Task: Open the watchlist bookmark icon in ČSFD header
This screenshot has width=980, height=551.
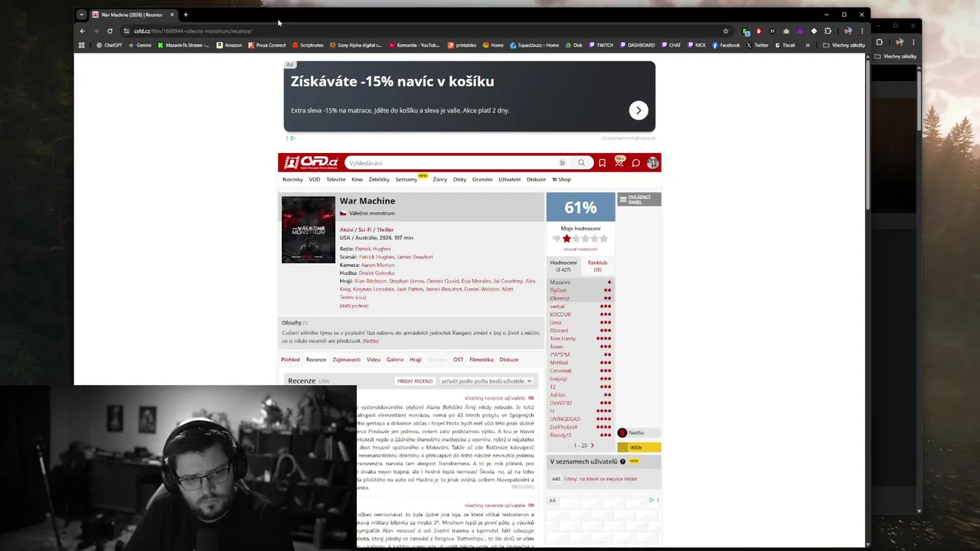Action: tap(602, 162)
